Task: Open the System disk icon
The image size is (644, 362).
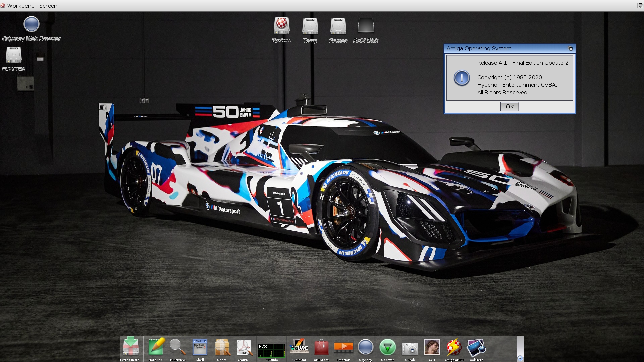Action: [x=282, y=26]
